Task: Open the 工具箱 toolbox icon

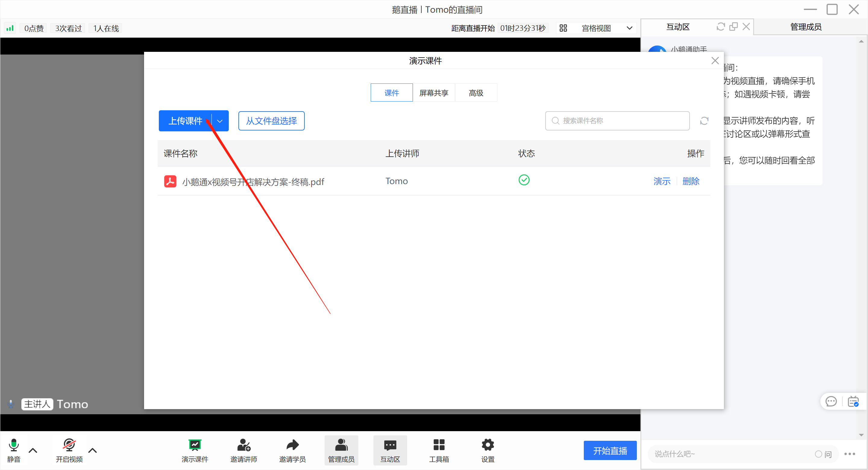Action: click(439, 445)
